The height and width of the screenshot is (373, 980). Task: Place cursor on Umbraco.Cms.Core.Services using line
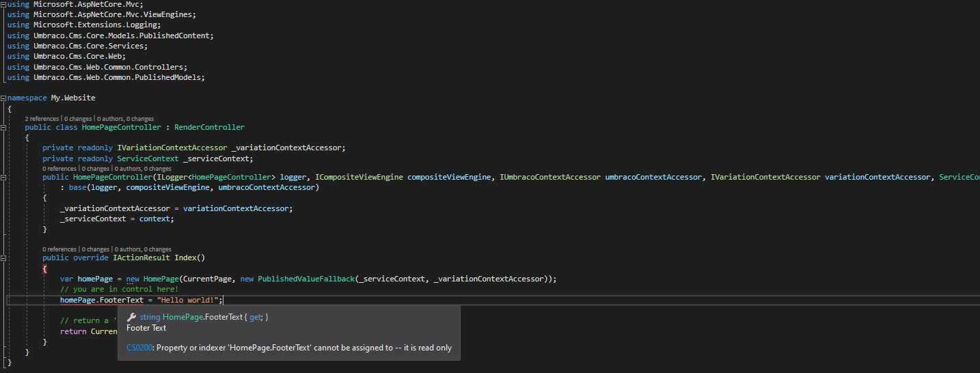coord(81,46)
